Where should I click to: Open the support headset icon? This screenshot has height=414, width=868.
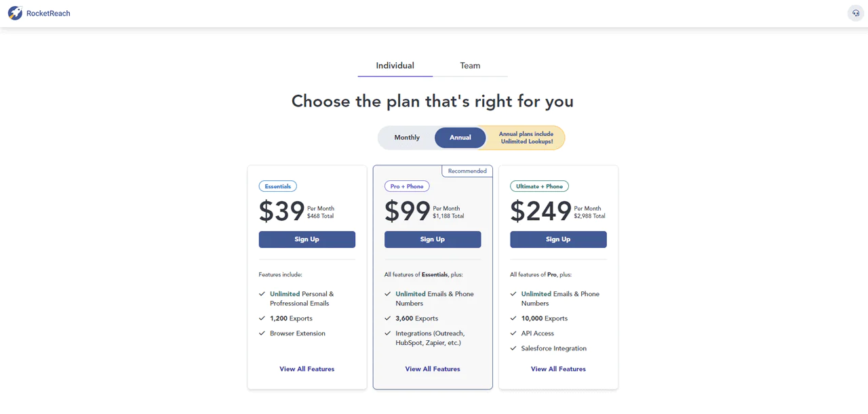855,12
